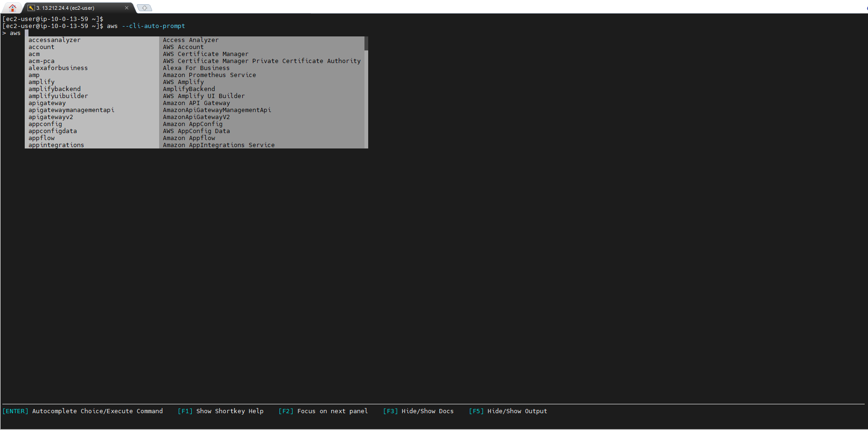Click the Amazon API Gateway description

pyautogui.click(x=196, y=103)
